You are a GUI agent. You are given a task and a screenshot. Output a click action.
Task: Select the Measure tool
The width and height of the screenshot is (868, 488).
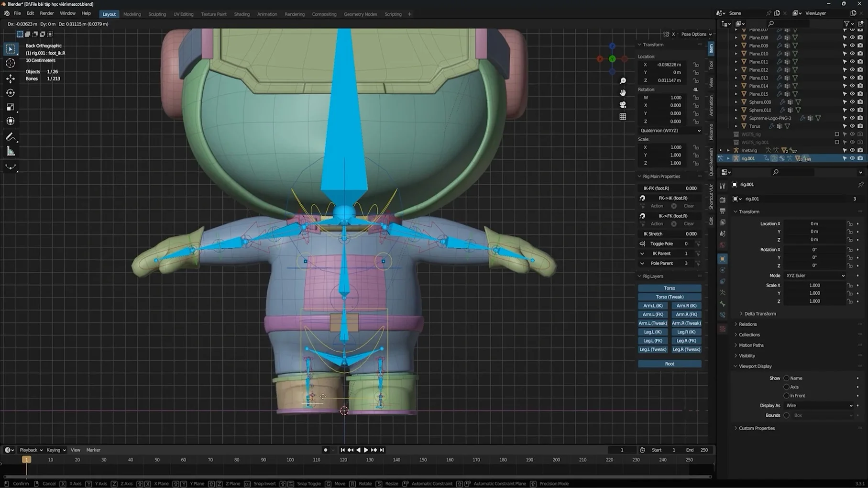pyautogui.click(x=11, y=152)
